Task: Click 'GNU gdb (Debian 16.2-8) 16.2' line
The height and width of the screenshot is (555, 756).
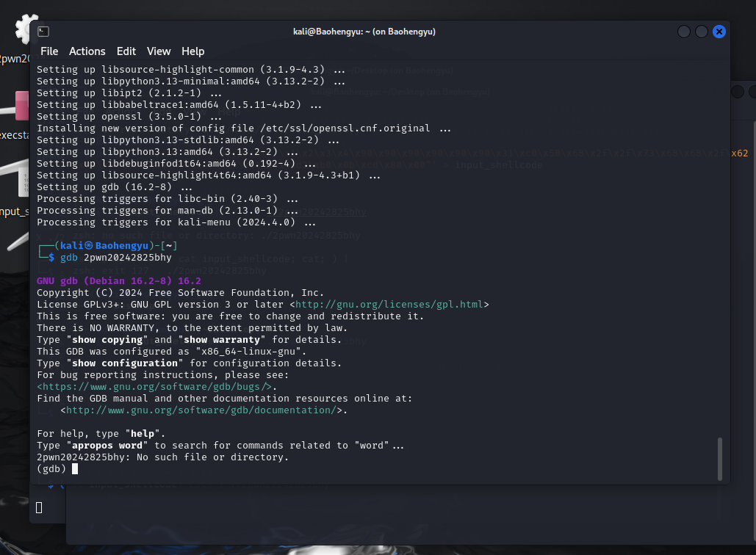Action: click(x=118, y=281)
